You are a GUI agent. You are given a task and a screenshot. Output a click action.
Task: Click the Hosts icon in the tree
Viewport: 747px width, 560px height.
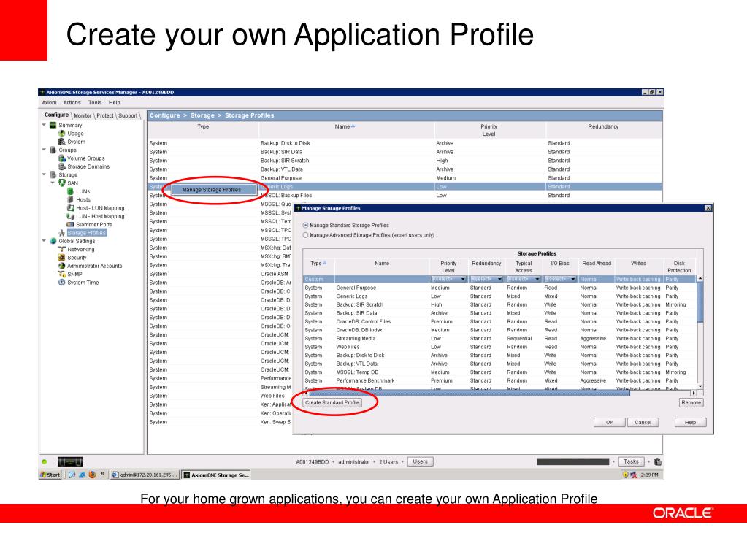70,199
